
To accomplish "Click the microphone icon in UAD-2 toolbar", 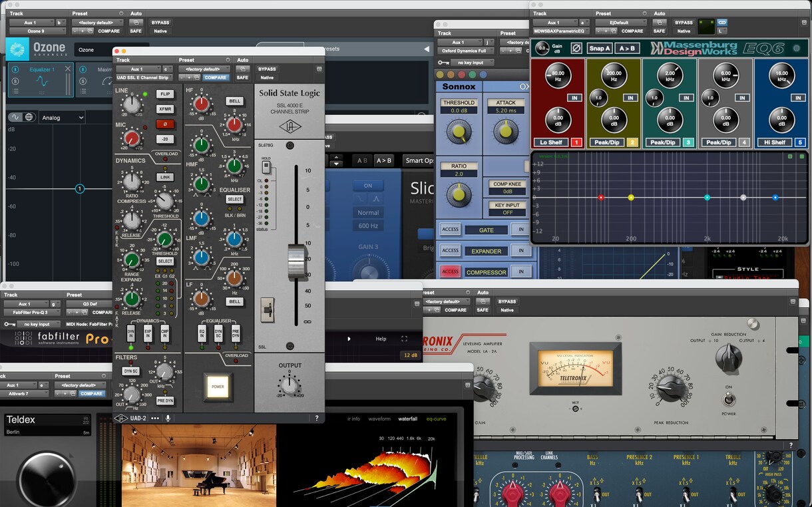I will (x=168, y=418).
